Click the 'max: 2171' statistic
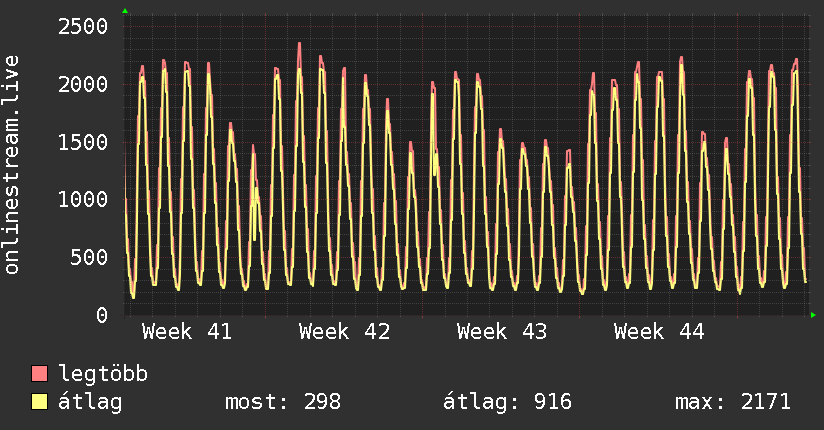This screenshot has height=430, width=824. pos(733,402)
